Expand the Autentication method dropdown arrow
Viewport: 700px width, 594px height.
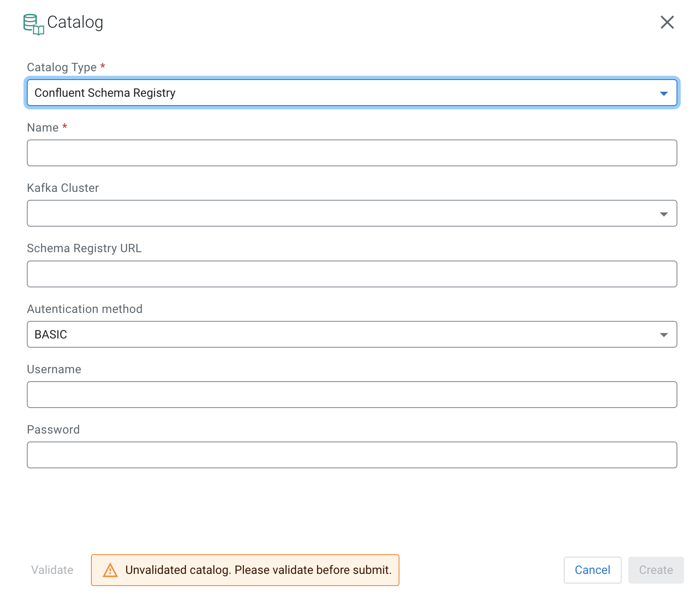(664, 334)
